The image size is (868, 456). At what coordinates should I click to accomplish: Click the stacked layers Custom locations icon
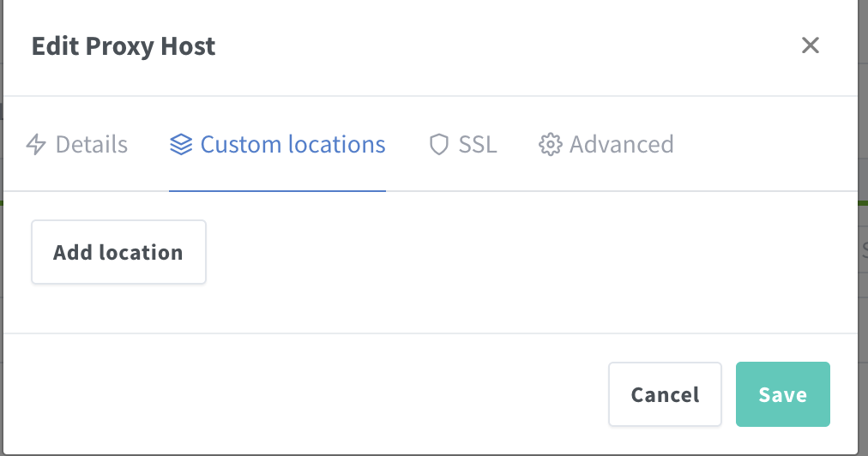pyautogui.click(x=180, y=145)
